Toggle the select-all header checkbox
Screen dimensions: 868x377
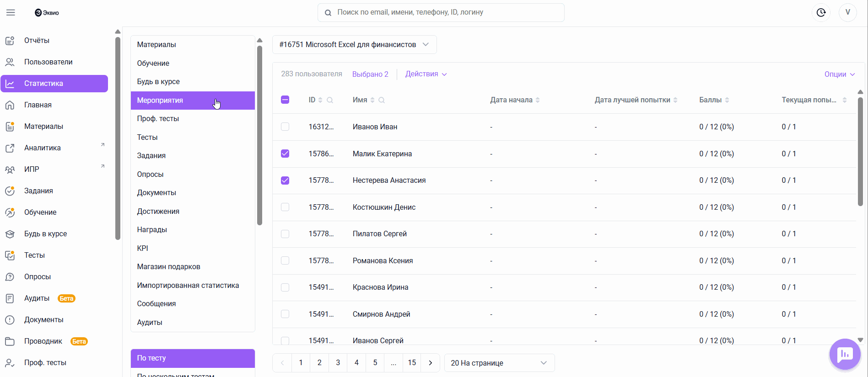(285, 100)
